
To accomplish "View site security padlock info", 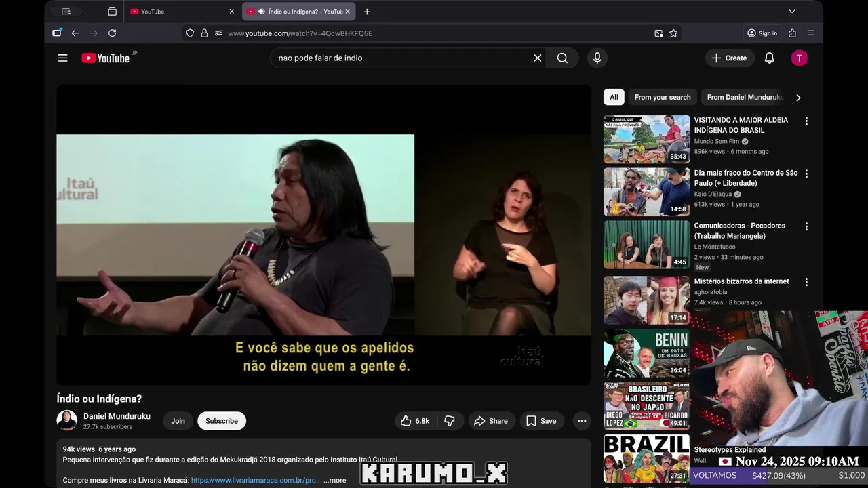I will click(204, 33).
